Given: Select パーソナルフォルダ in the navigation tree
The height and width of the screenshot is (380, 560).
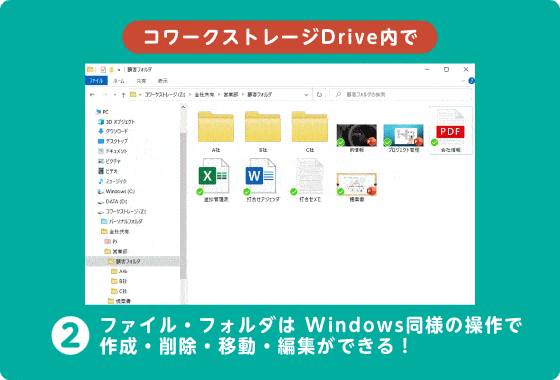Looking at the screenshot, I should tap(122, 221).
